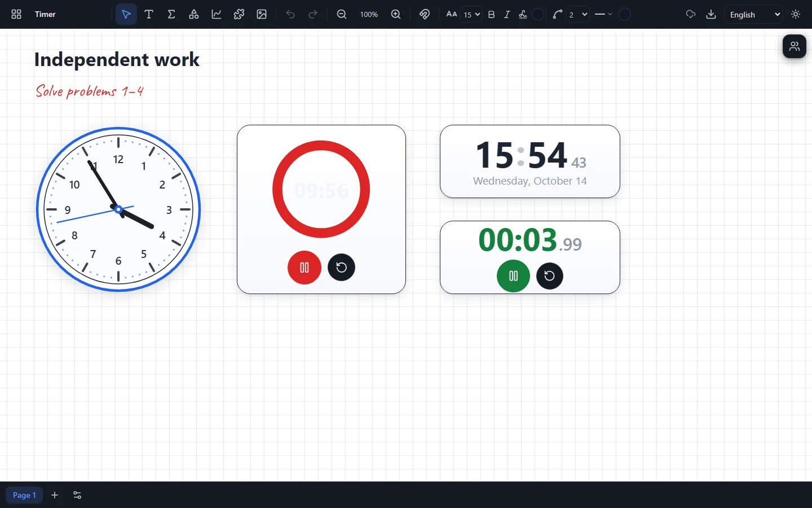Toggle light/dark theme sun icon
The image size is (812, 508).
tap(796, 14)
